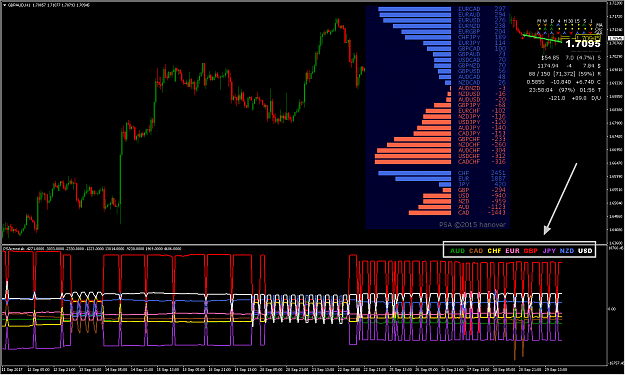Click the blue EURCAD strength bar
Image resolution: width=625 pixels, height=375 pixels.
coord(415,9)
